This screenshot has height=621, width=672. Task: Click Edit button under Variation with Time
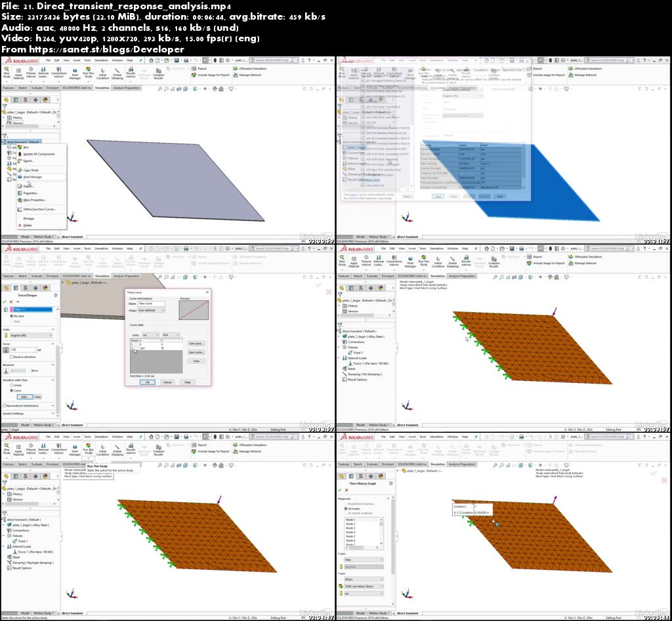coord(24,397)
